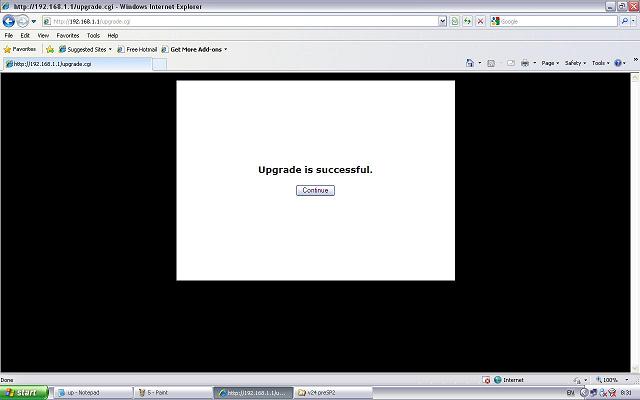
Task: Open Suggested Sites link
Action: coord(82,49)
